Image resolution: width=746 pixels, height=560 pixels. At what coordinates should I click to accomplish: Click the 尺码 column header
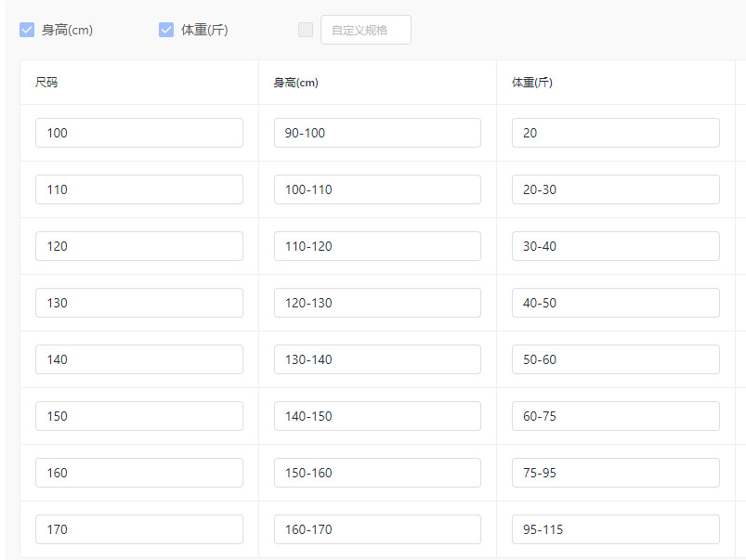coord(46,83)
